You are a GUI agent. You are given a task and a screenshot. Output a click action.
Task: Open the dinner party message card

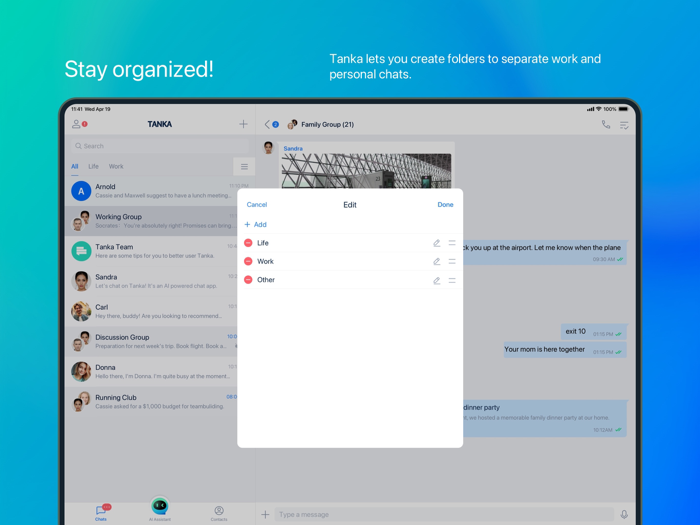pyautogui.click(x=545, y=418)
